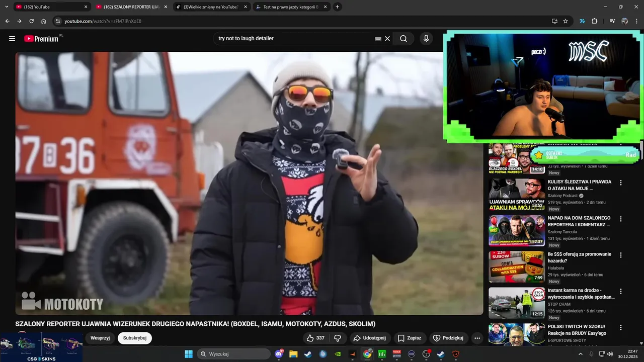This screenshot has height=362, width=644.
Task: Open media controls in Chrome toolbar
Action: 612,21
